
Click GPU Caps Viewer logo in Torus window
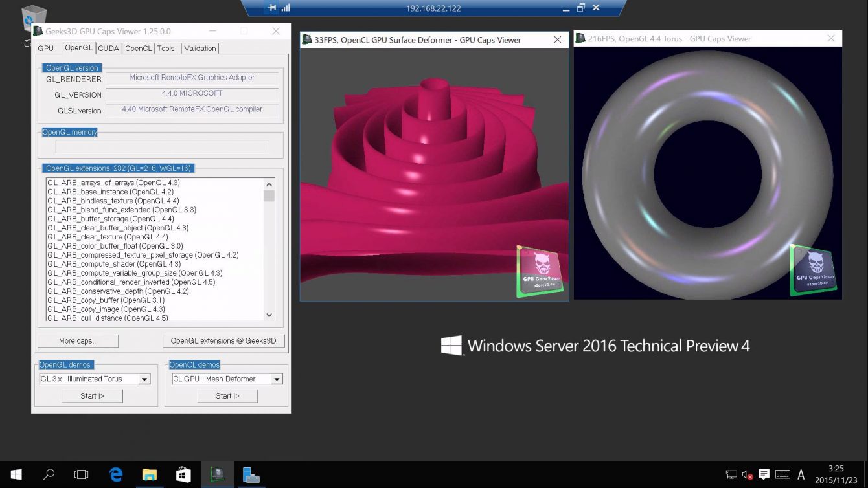[814, 270]
